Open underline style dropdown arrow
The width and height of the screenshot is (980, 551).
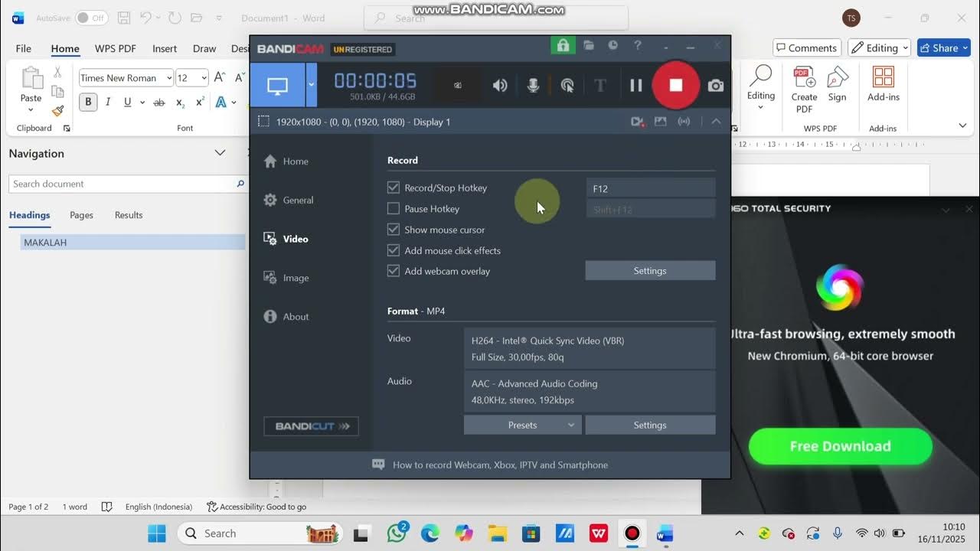(142, 102)
